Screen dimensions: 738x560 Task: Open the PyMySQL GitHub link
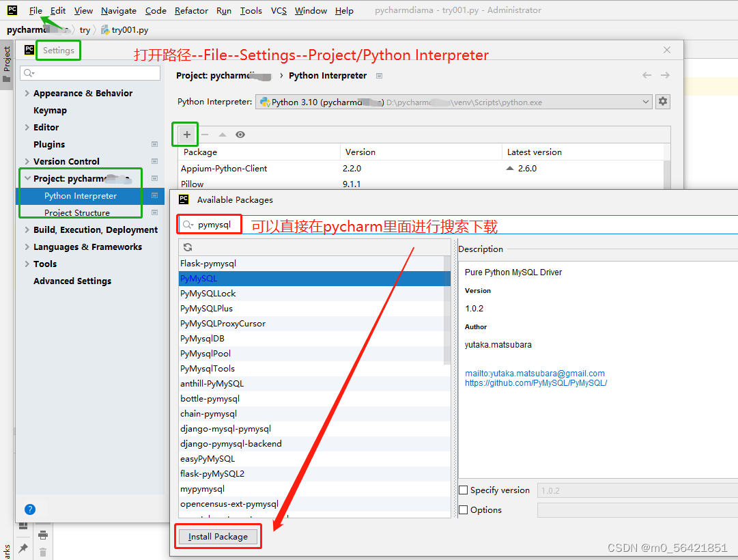[536, 383]
